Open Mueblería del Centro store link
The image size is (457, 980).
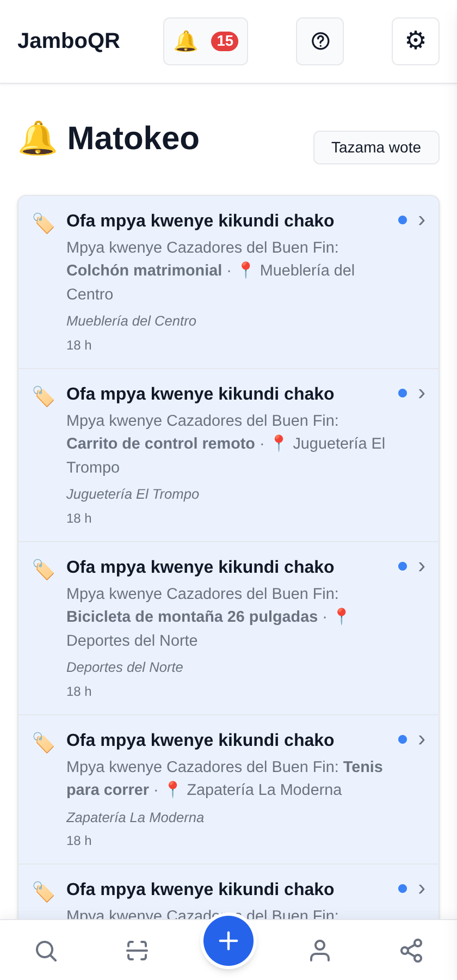coord(131,321)
